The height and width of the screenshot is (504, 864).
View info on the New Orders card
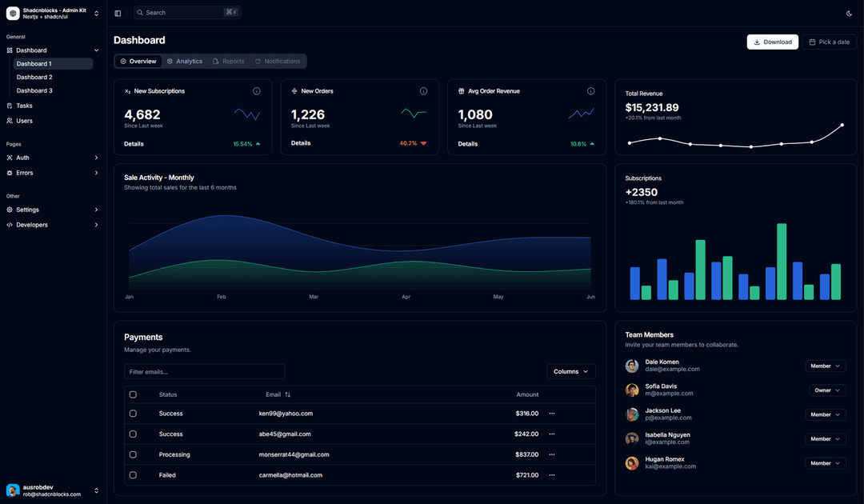[x=423, y=90]
